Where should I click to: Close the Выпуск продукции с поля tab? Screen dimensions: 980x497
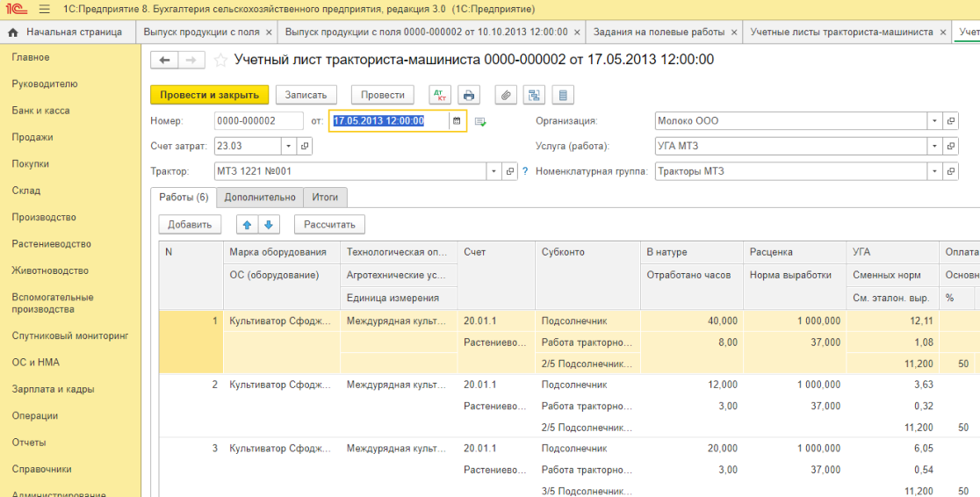pos(269,32)
